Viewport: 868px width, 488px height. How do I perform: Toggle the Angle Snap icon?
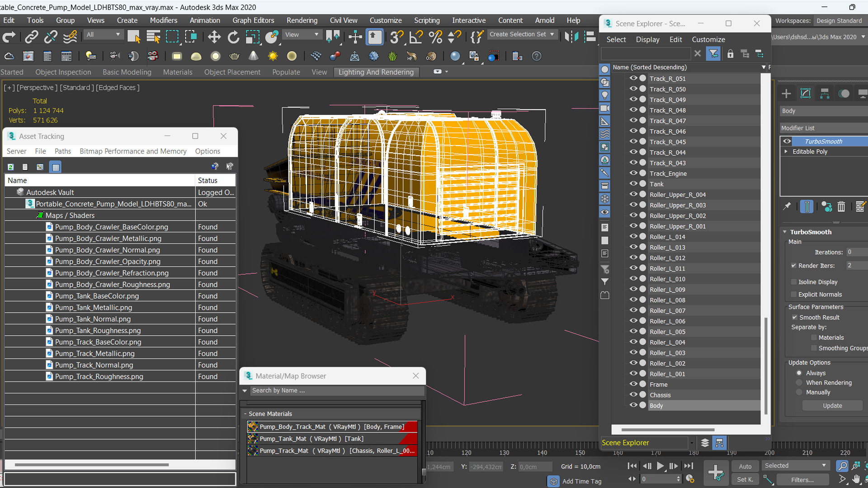[415, 37]
